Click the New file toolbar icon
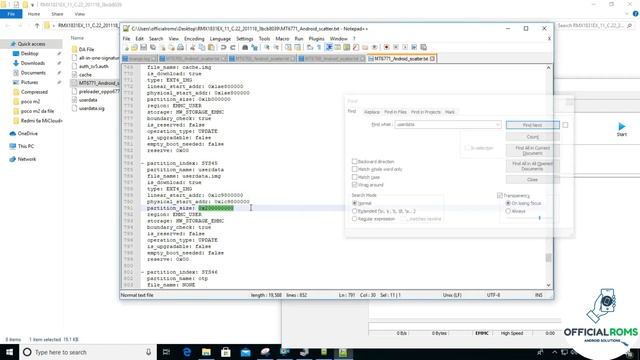This screenshot has width=640, height=360. click(x=127, y=47)
